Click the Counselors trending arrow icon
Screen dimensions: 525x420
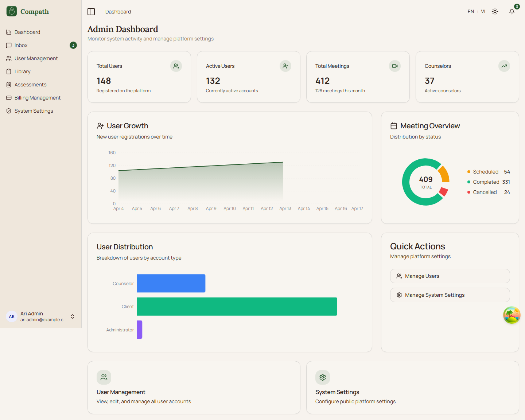click(x=504, y=66)
